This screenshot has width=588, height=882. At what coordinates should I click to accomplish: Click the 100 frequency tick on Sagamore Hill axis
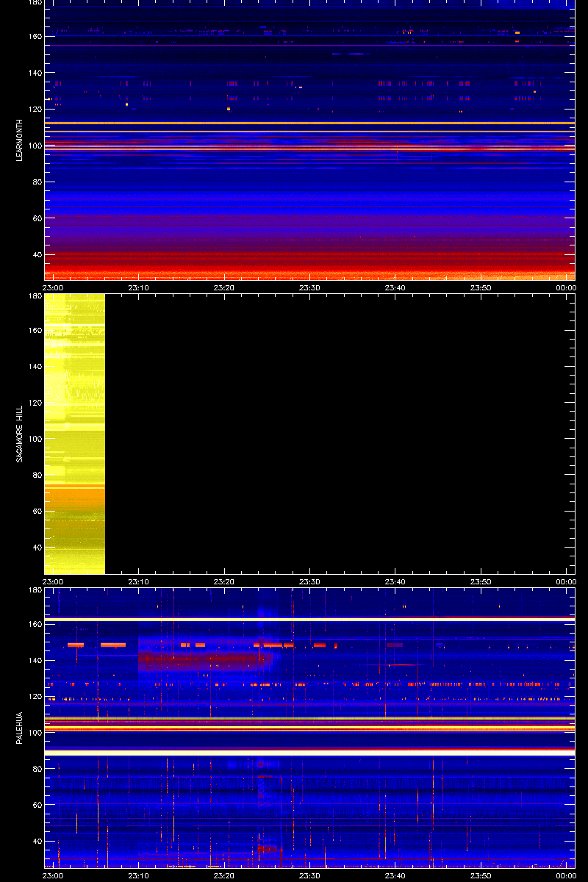click(34, 440)
